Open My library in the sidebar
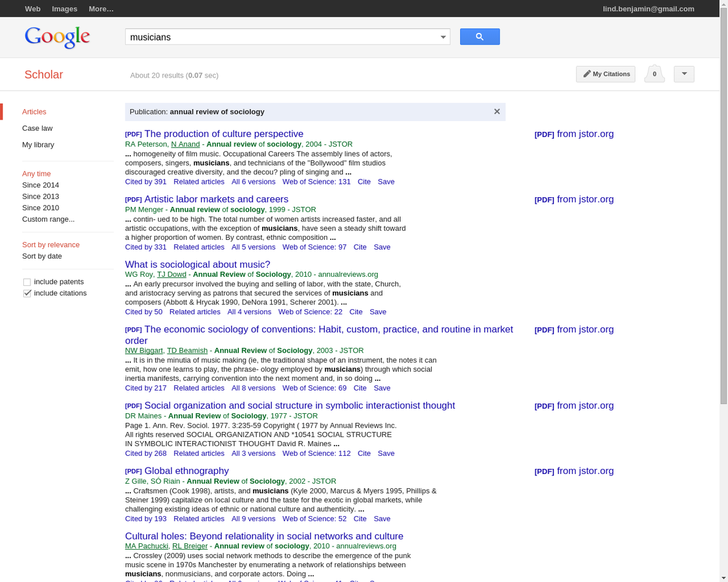Viewport: 728px width, 582px height. tap(38, 145)
